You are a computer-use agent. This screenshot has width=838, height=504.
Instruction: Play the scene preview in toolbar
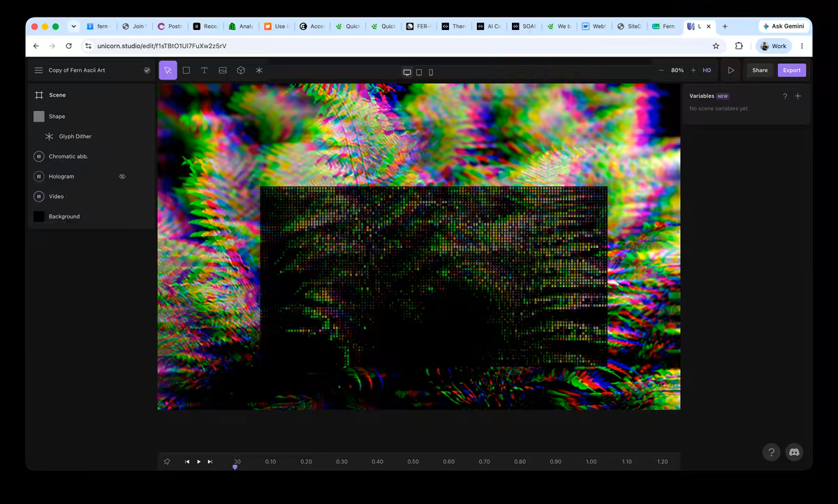(731, 71)
